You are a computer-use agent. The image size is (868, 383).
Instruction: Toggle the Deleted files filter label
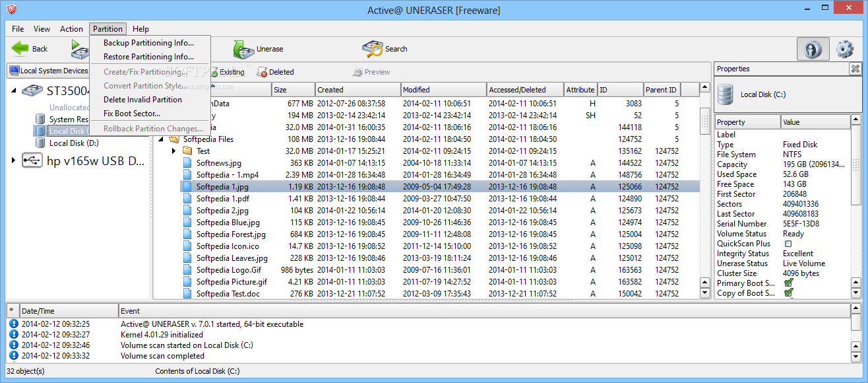(281, 72)
